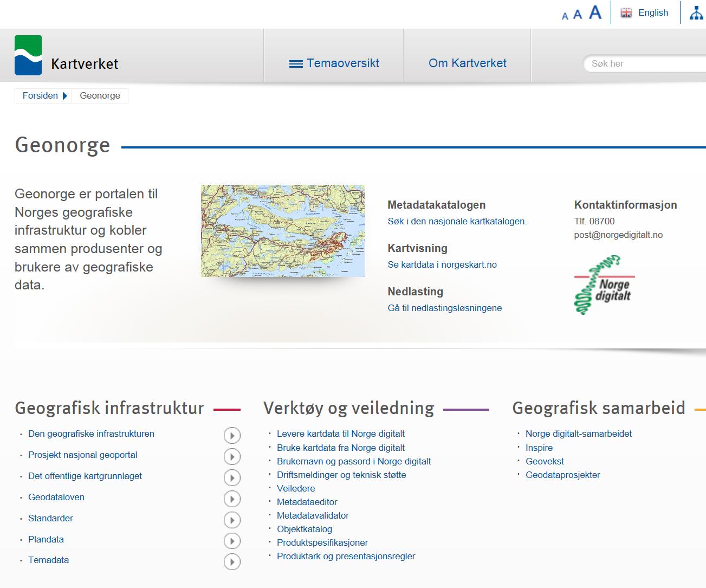Click the Geografisk samarbeid heading
Screen dimensions: 706x588
[599, 408]
